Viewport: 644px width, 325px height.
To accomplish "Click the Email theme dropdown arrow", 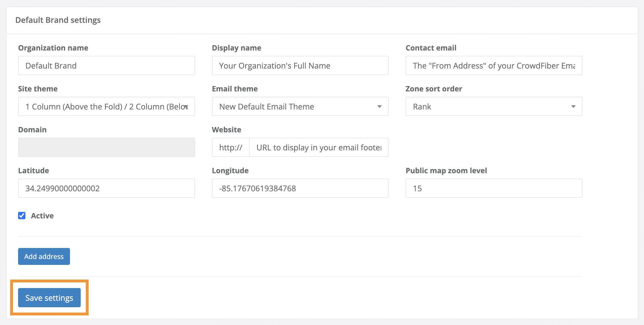I will pyautogui.click(x=380, y=106).
